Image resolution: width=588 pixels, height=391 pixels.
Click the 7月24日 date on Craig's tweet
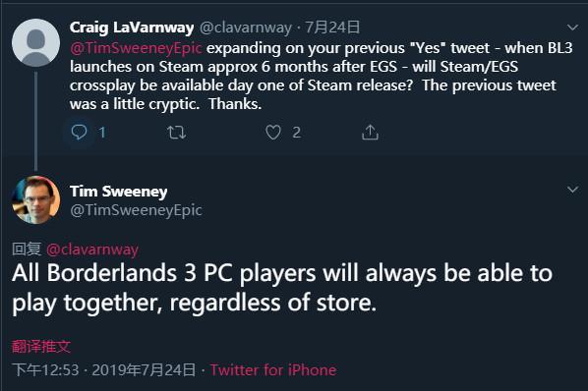click(x=332, y=28)
